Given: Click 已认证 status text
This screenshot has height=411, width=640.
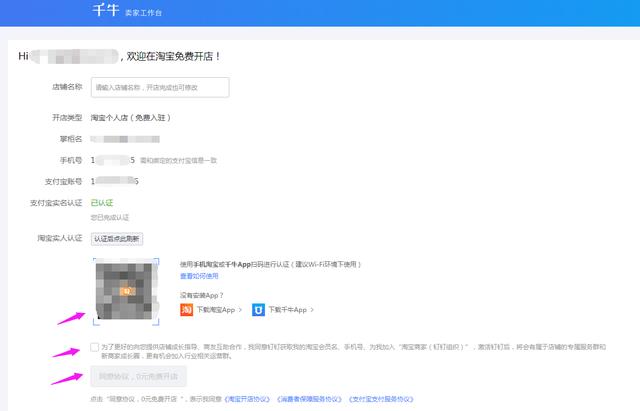Looking at the screenshot, I should (102, 203).
